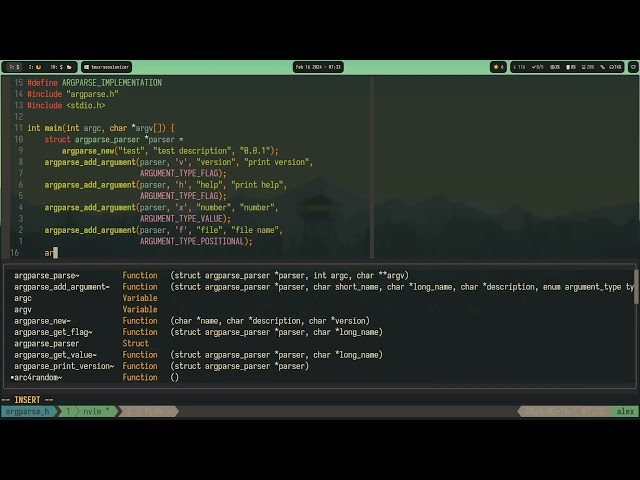Screen dimensions: 640x480
Task: Select argparse_print_version~ completion entry
Action: [x=64, y=366]
